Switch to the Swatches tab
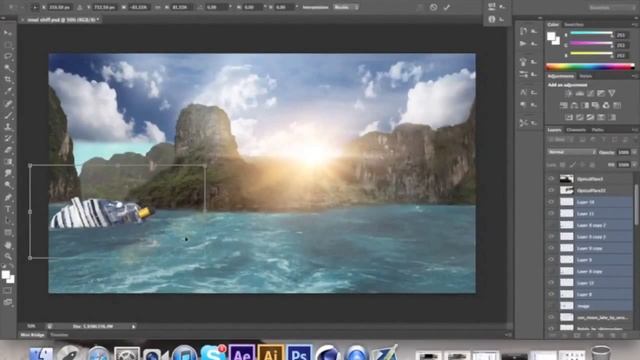 (x=574, y=25)
